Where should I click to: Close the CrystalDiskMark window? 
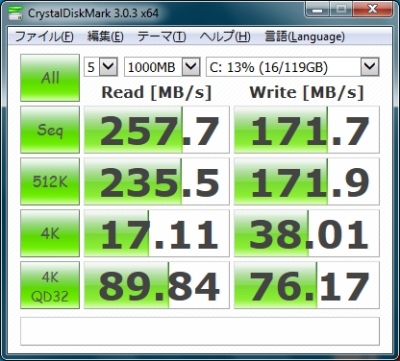[x=372, y=10]
